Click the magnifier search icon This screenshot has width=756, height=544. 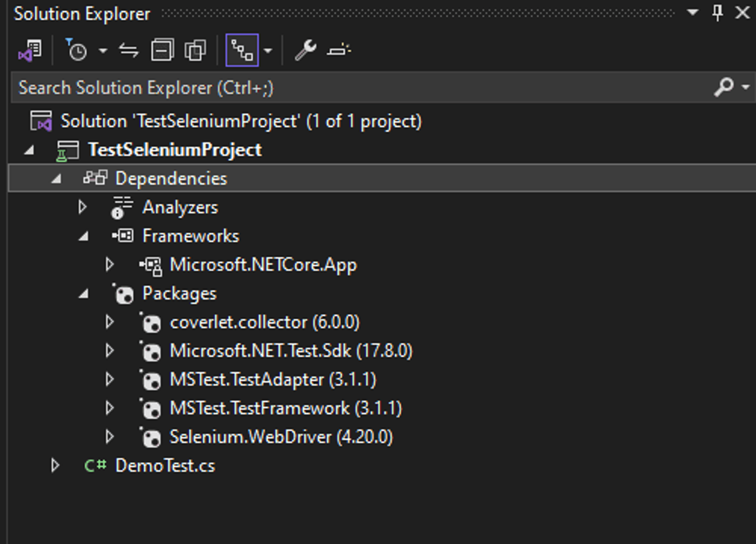pyautogui.click(x=724, y=87)
